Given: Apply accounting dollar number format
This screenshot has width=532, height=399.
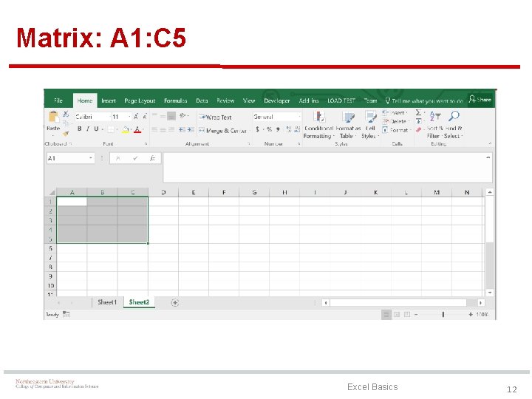Looking at the screenshot, I should click(x=258, y=129).
